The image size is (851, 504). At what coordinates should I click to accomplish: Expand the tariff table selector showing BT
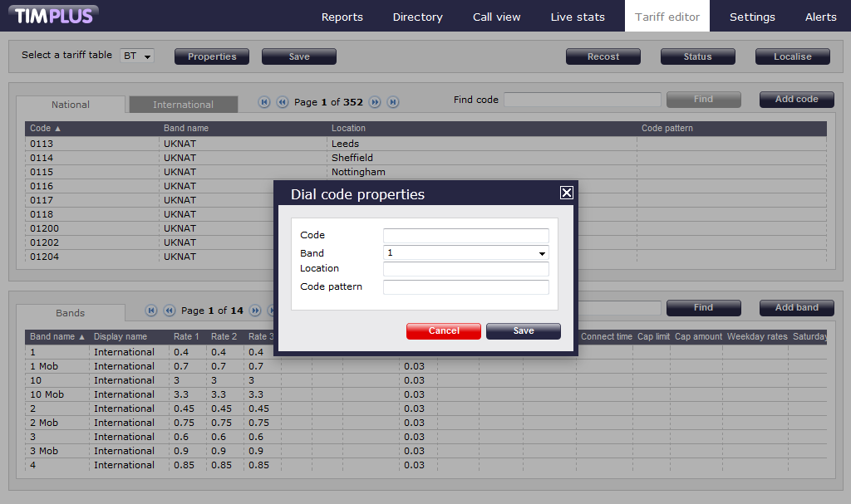pos(137,56)
